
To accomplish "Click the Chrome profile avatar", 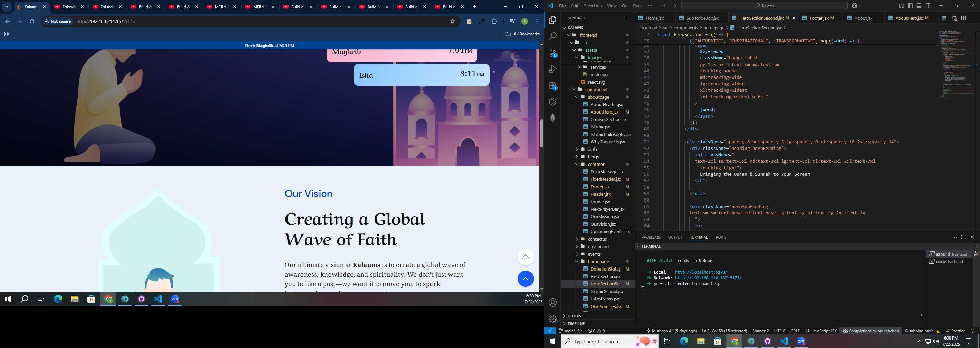I will tap(525, 22).
